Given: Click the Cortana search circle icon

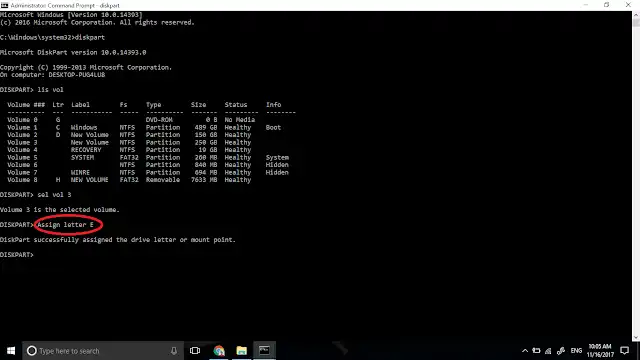Looking at the screenshot, I should click(31, 351).
